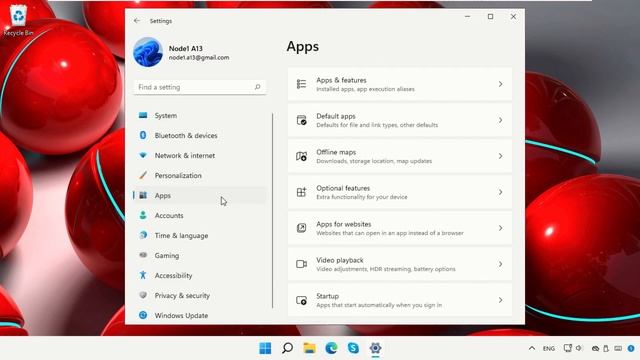Select the Startup icon
This screenshot has width=640, height=360.
click(x=301, y=300)
